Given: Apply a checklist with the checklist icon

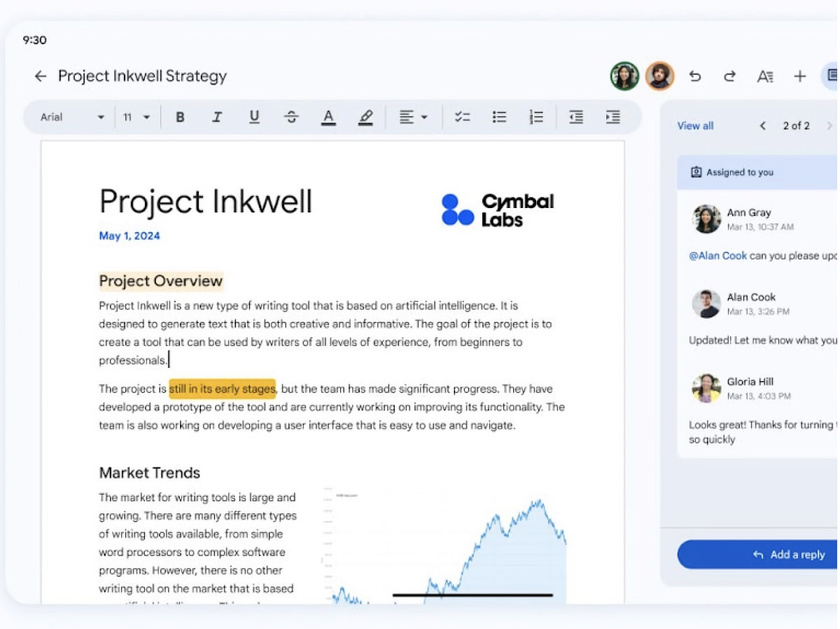Looking at the screenshot, I should click(463, 117).
